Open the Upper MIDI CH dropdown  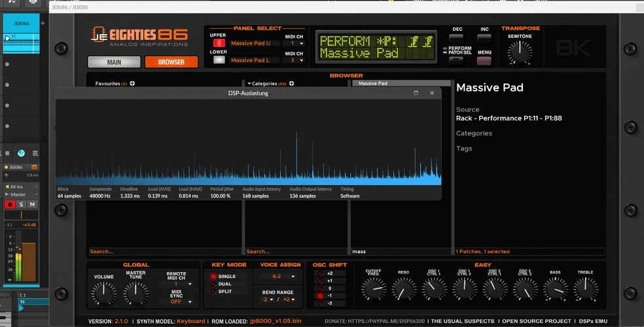[x=295, y=43]
